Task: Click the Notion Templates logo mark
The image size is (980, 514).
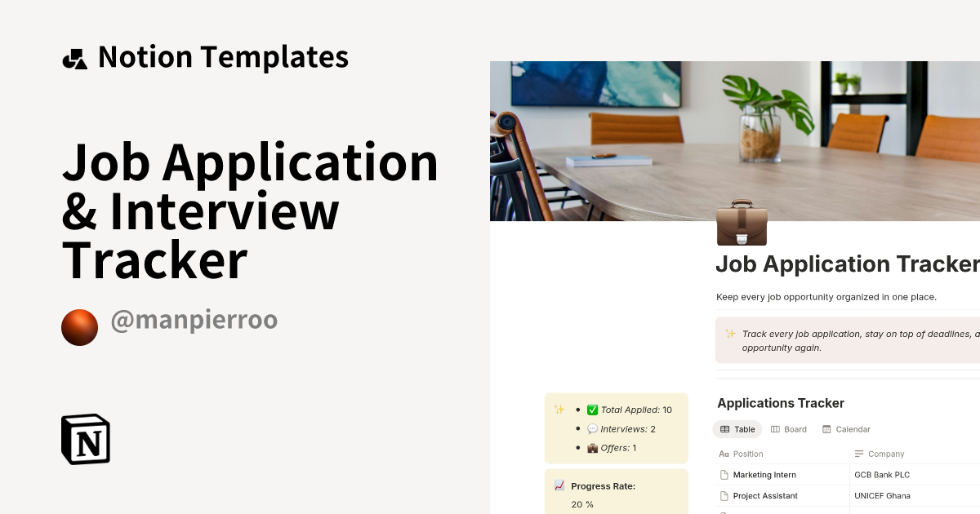Action: (74, 56)
